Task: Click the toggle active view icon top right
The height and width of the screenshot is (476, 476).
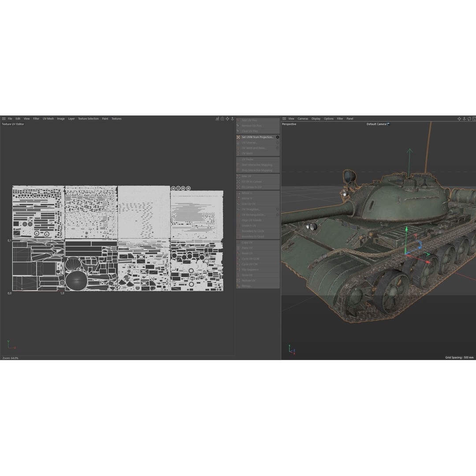Action: 474,119
